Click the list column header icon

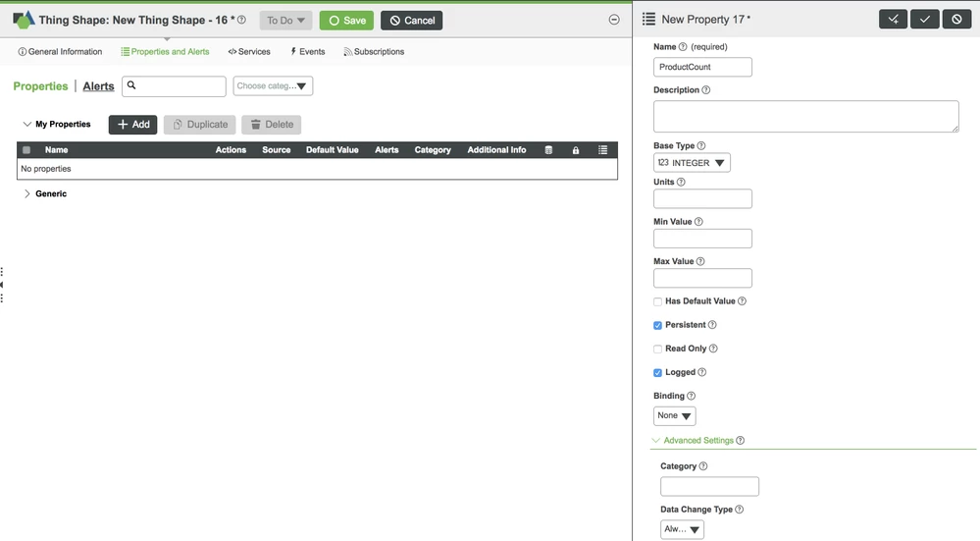[602, 150]
